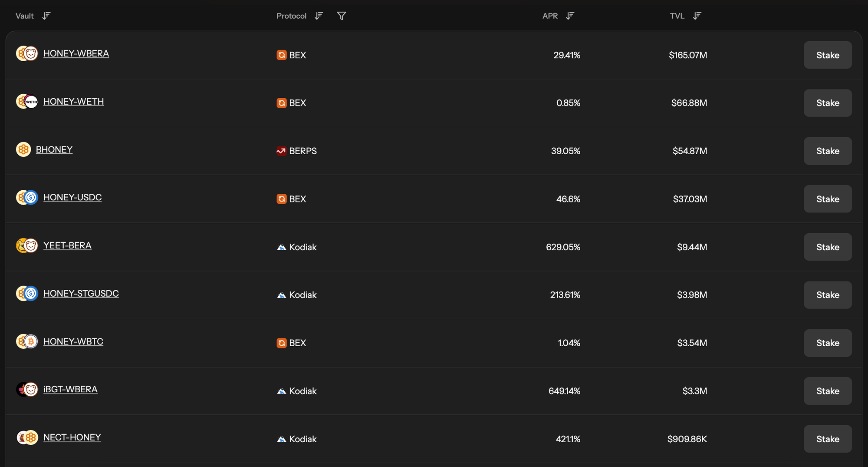Sort the table by Vault name icon
868x467 pixels.
46,16
